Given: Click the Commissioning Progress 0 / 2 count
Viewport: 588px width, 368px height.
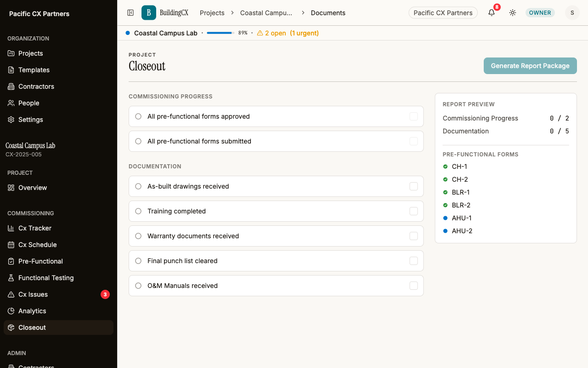Looking at the screenshot, I should [560, 118].
